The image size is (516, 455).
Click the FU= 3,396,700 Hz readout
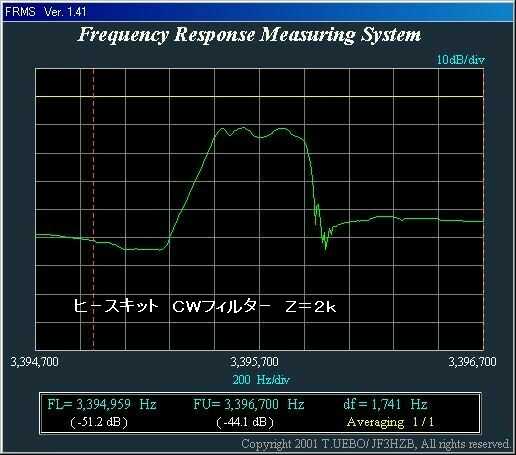(x=249, y=405)
